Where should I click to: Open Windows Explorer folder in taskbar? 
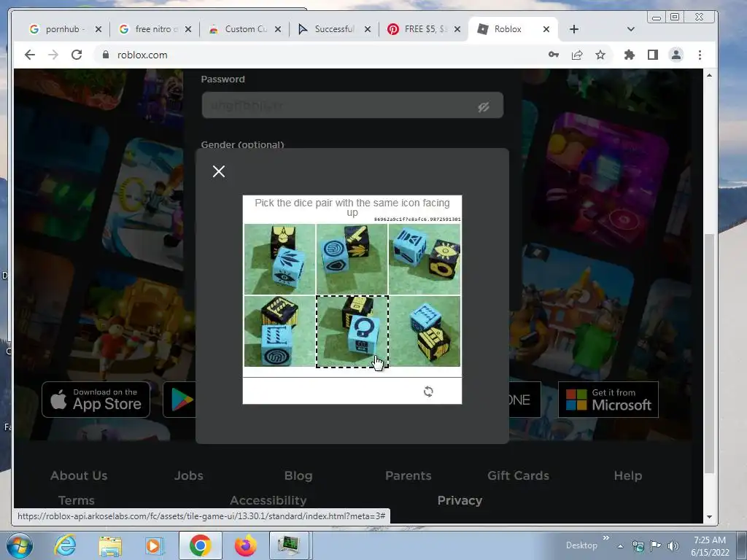tap(110, 545)
